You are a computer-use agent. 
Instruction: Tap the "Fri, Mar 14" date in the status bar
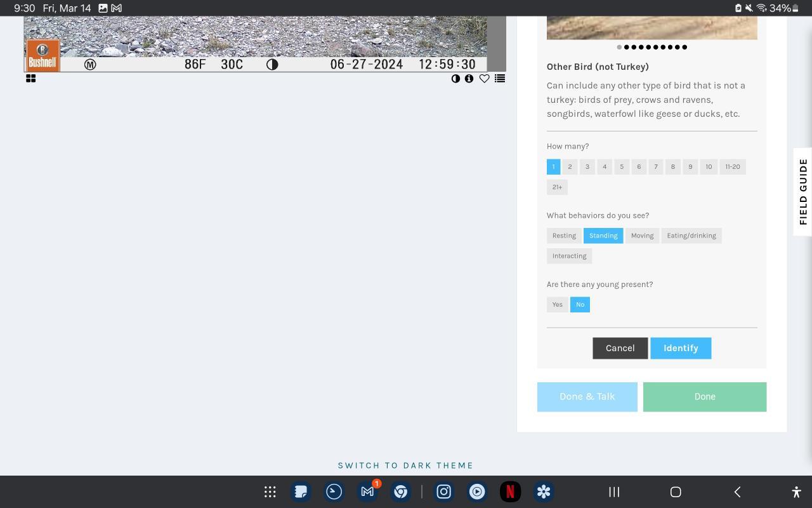pyautogui.click(x=67, y=8)
